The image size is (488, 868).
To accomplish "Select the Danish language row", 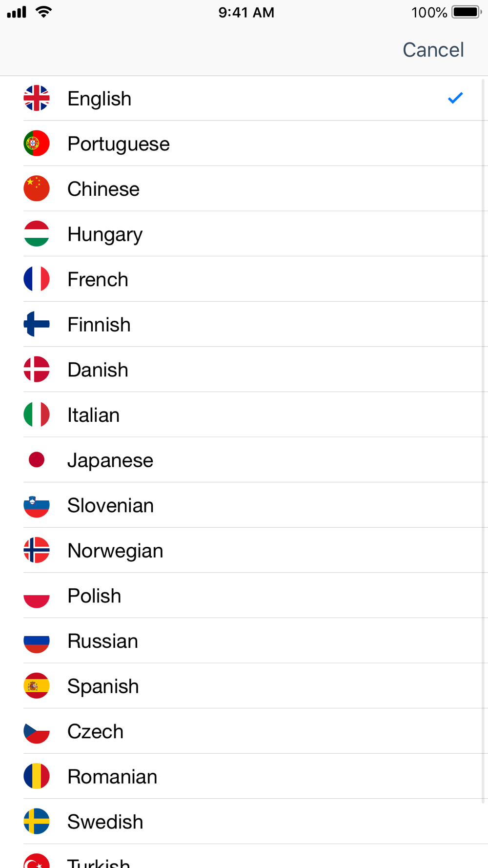I will [x=98, y=370].
